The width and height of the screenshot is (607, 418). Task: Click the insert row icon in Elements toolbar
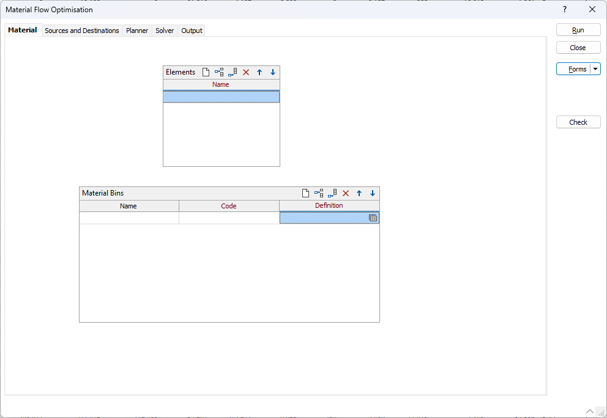(219, 72)
